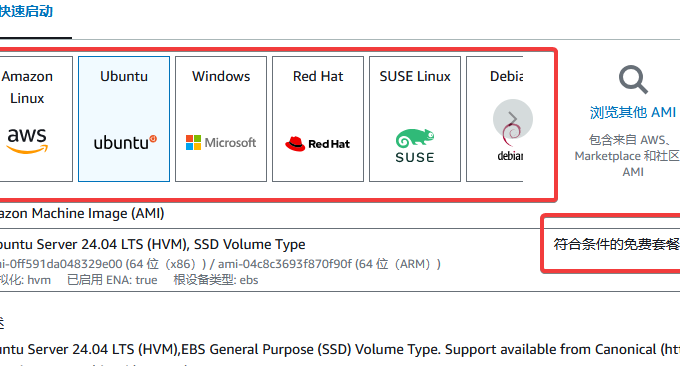Choose the Ubuntu AMI card
This screenshot has width=680, height=366.
(124, 119)
